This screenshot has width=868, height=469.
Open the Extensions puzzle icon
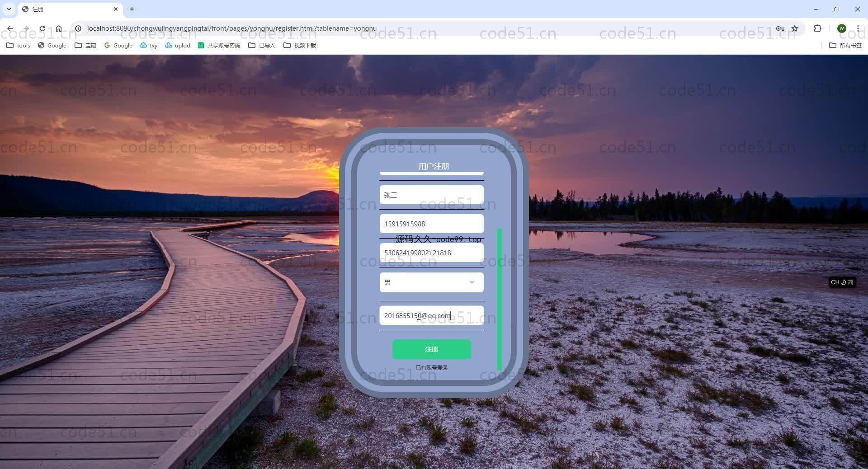[817, 28]
